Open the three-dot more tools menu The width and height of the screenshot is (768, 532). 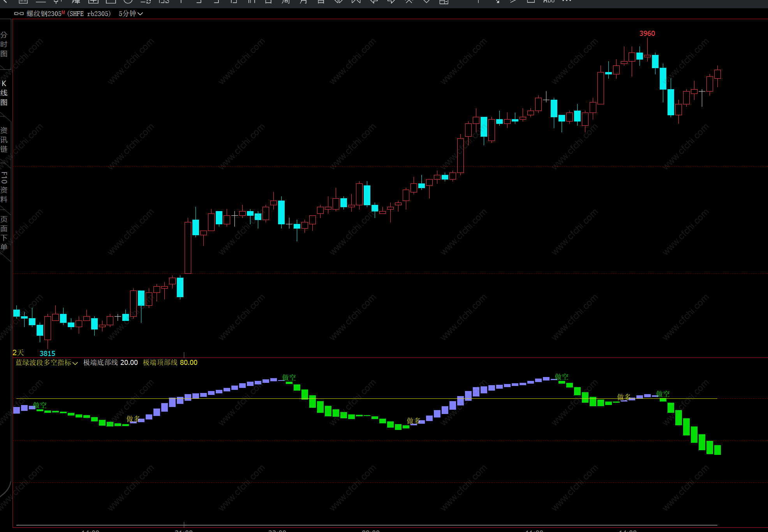pos(567,2)
